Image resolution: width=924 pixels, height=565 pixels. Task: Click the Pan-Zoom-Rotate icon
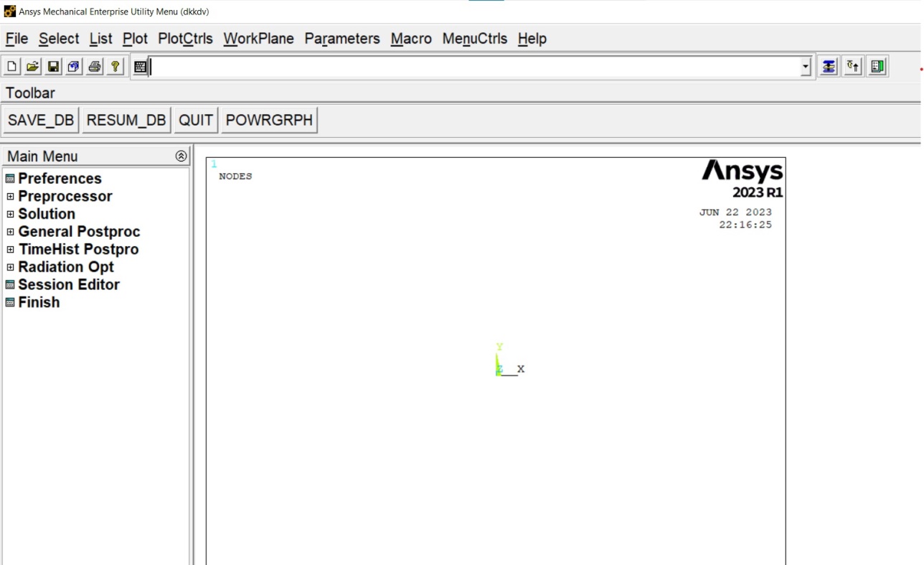coord(74,67)
